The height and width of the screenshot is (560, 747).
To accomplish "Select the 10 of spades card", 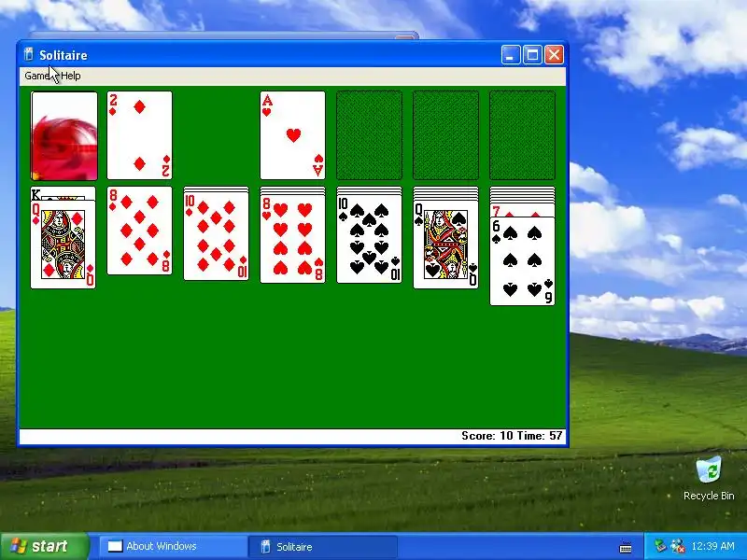I will coord(369,239).
